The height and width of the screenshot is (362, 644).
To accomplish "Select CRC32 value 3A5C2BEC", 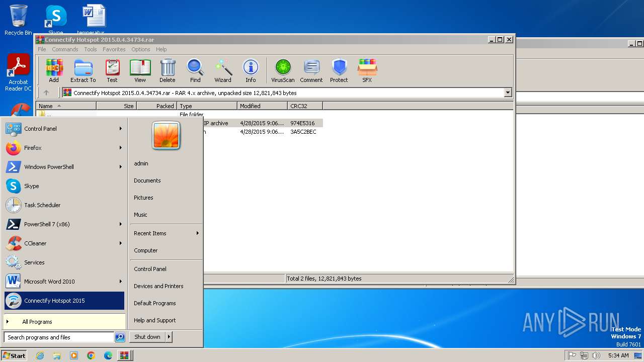I will pyautogui.click(x=303, y=132).
